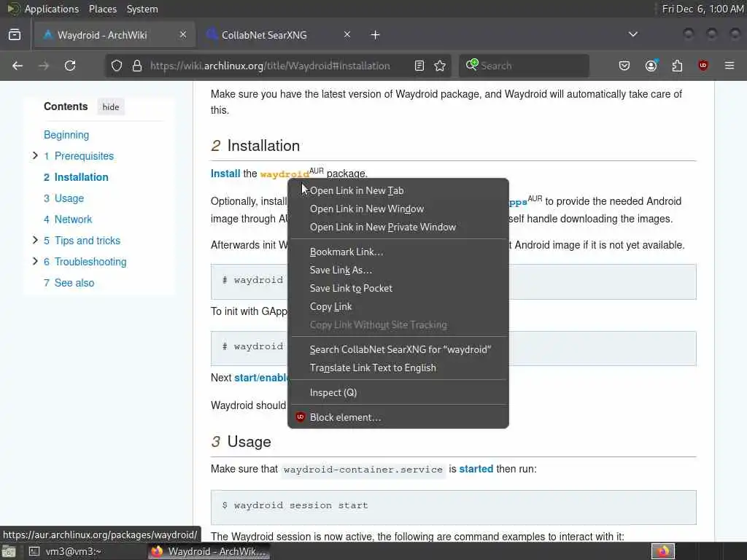Open System menu in top panel
Image resolution: width=747 pixels, height=560 pixels.
click(x=142, y=9)
